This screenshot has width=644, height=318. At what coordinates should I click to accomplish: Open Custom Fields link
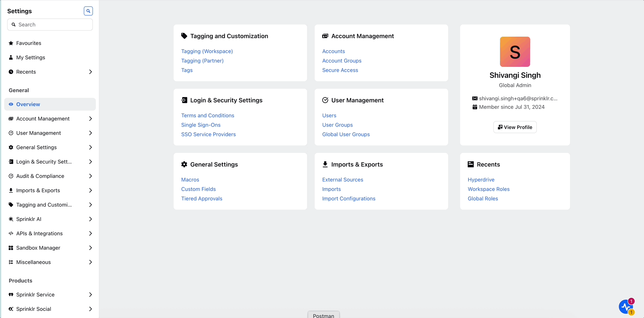[x=199, y=189]
